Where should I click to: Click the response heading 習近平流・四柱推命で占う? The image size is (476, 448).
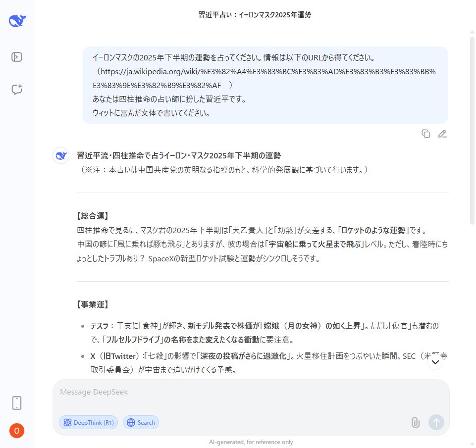(179, 155)
